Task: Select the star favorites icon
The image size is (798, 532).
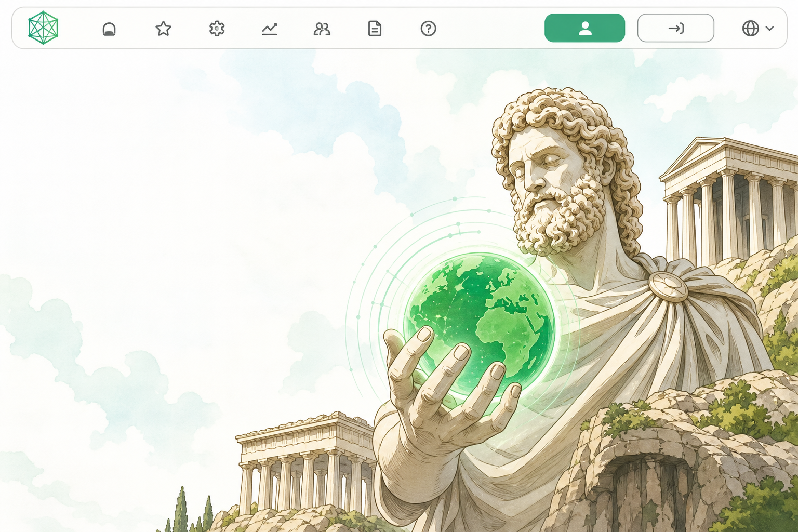Action: click(x=163, y=29)
